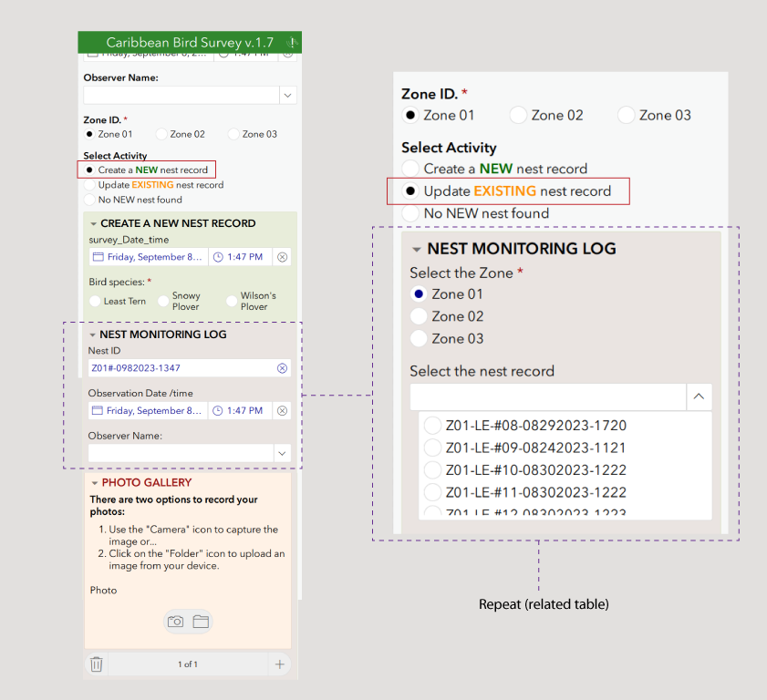Collapse the CREATE A NEW NEST RECORD section
This screenshot has width=767, height=700.
point(94,223)
